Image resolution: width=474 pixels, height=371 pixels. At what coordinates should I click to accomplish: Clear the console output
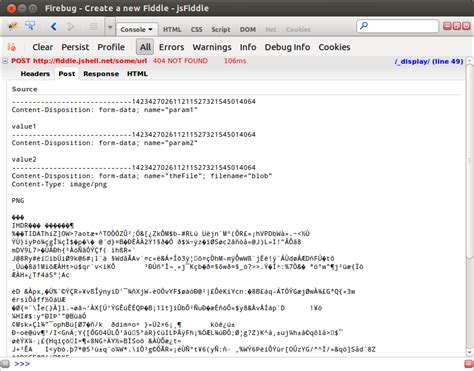43,47
